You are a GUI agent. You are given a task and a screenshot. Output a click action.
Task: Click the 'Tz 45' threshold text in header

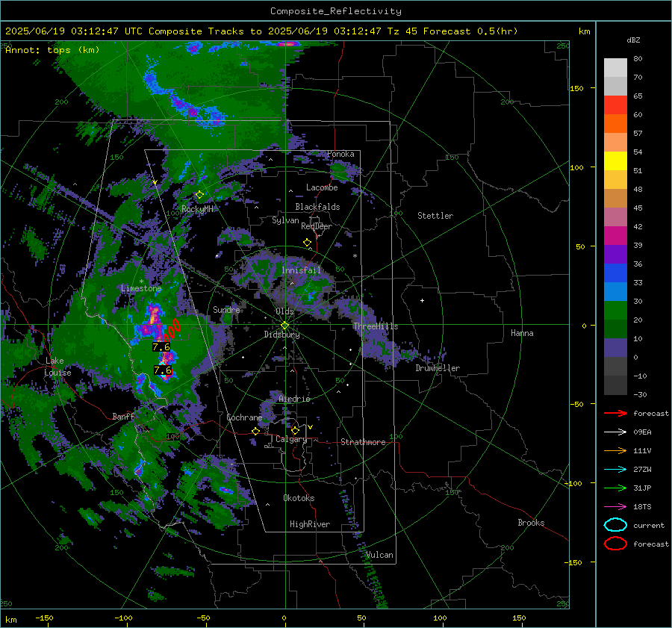402,31
